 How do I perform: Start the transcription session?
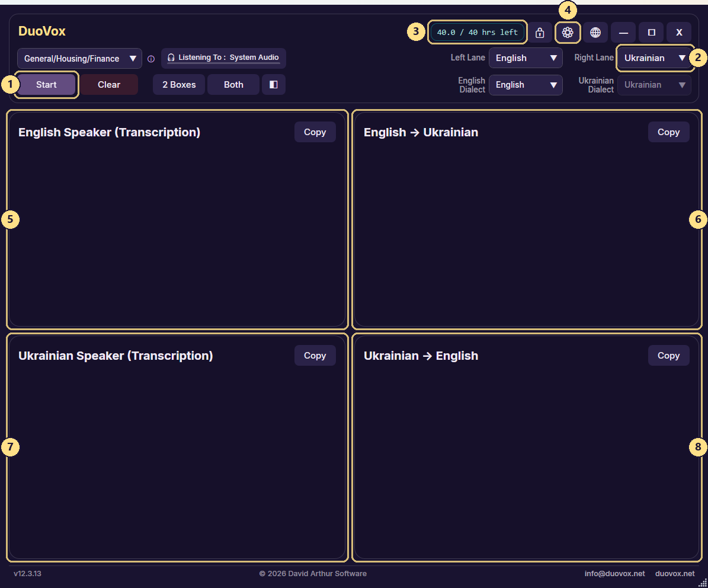[46, 84]
